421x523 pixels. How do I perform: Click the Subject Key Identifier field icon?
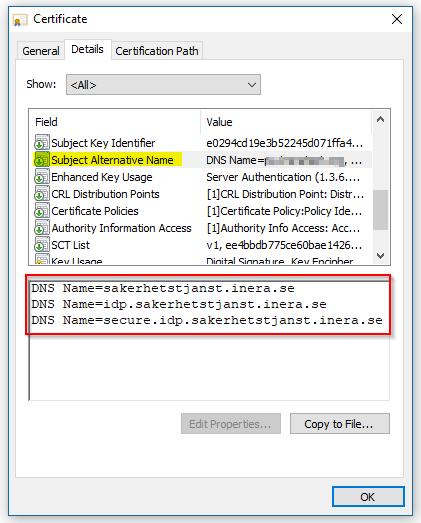tap(42, 142)
